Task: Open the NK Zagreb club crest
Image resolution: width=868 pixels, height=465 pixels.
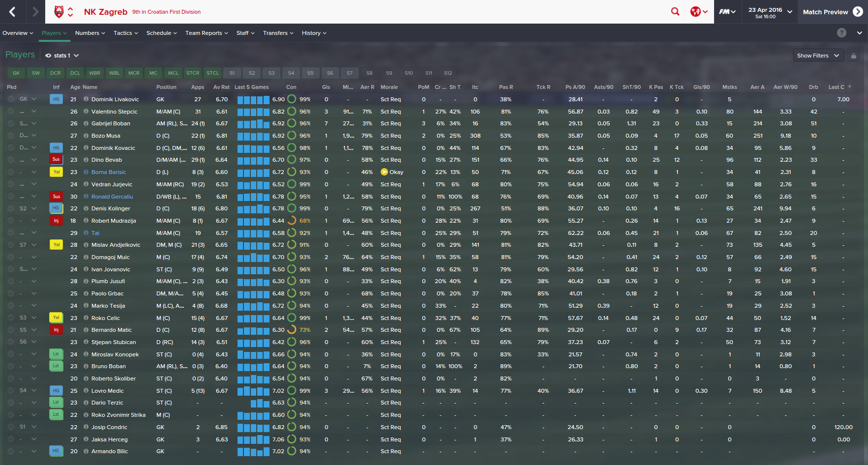Action: pos(59,12)
